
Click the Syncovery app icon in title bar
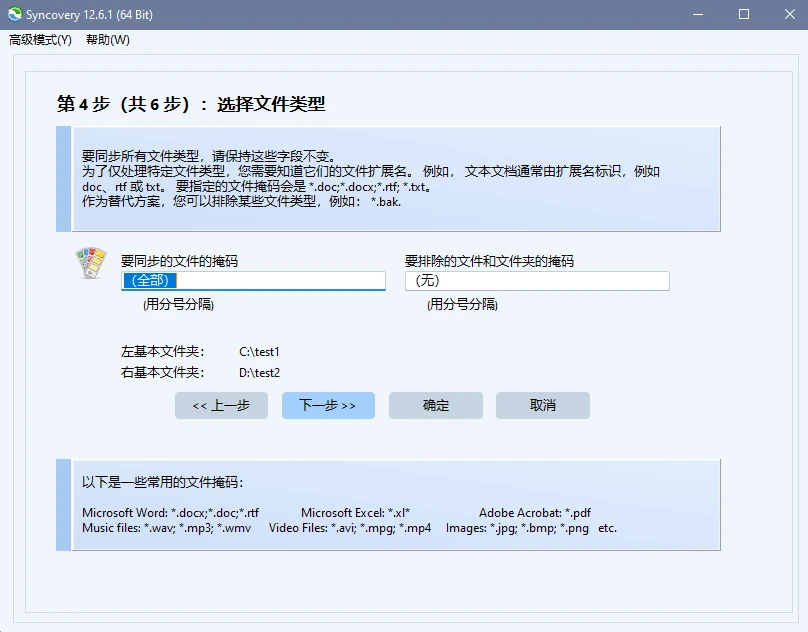click(15, 14)
